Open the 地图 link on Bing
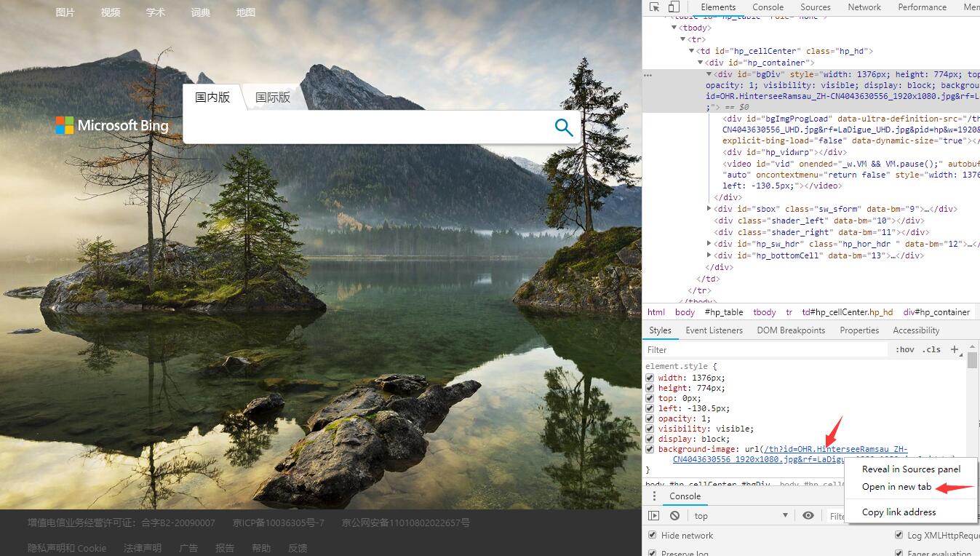980x556 pixels. click(246, 12)
